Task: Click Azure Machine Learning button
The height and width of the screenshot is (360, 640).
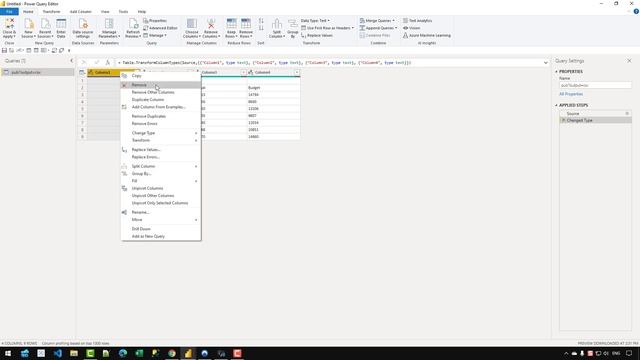Action: [427, 35]
